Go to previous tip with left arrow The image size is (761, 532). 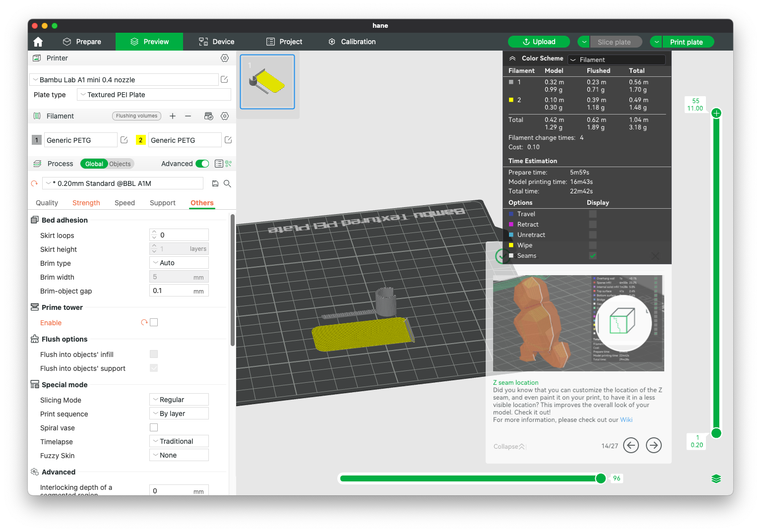coord(631,445)
